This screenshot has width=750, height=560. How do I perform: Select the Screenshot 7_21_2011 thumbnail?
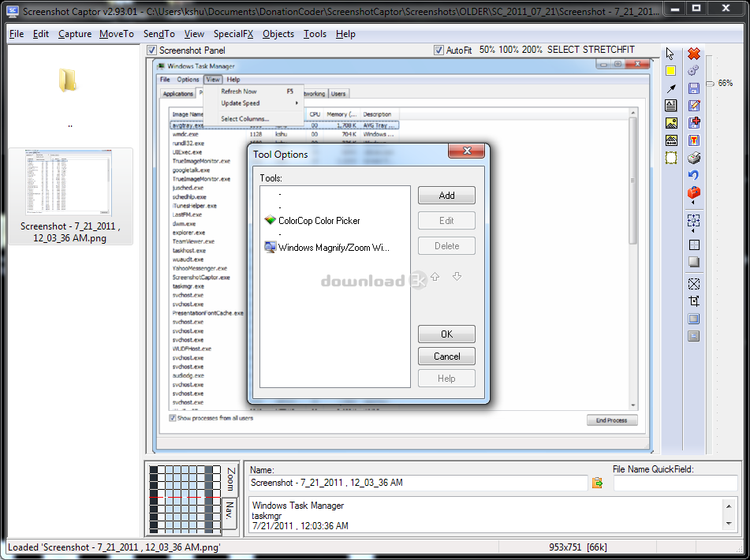[70, 196]
